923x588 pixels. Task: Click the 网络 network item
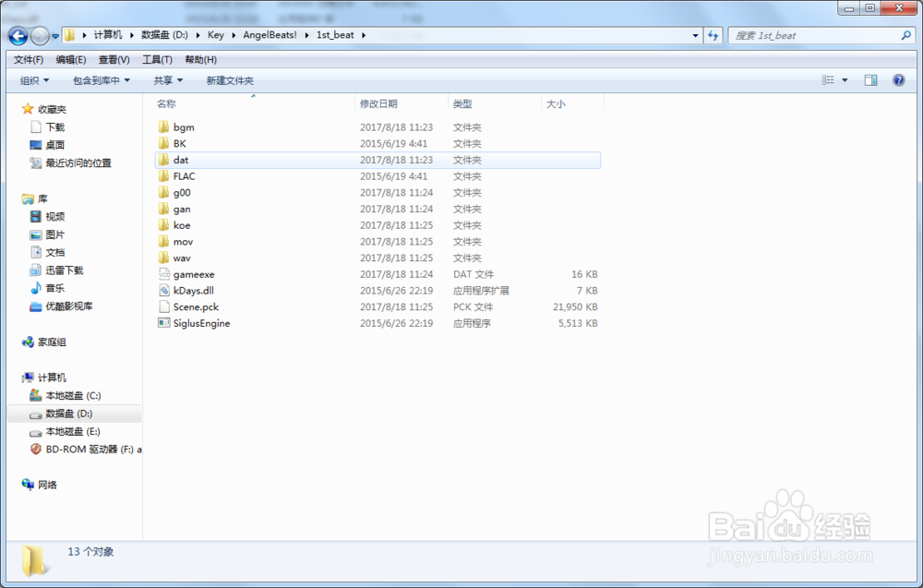pos(40,485)
